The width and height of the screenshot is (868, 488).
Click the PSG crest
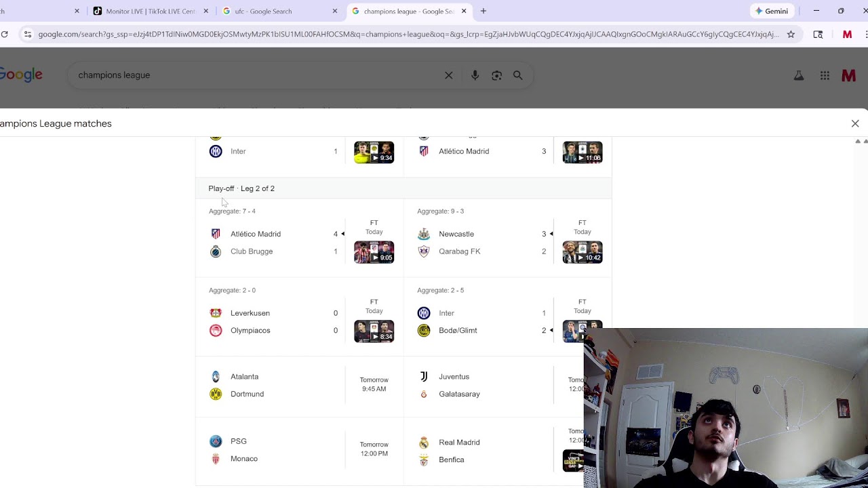click(x=216, y=441)
